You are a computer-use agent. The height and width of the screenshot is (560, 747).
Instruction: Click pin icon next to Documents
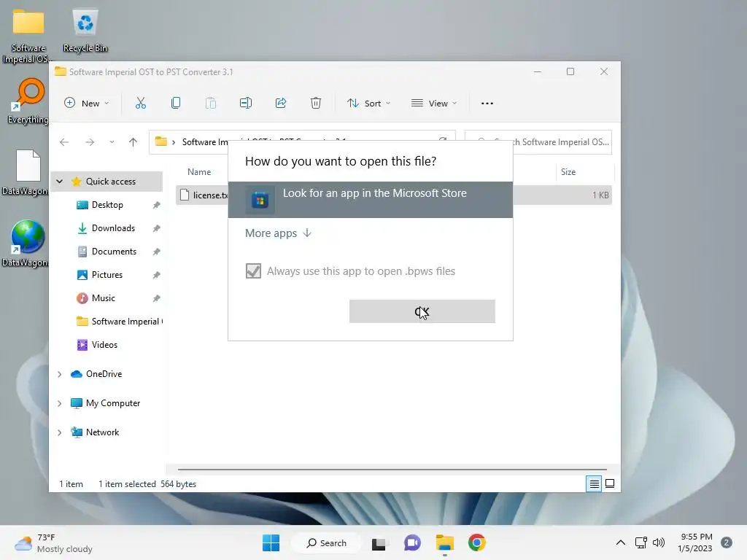pos(156,252)
